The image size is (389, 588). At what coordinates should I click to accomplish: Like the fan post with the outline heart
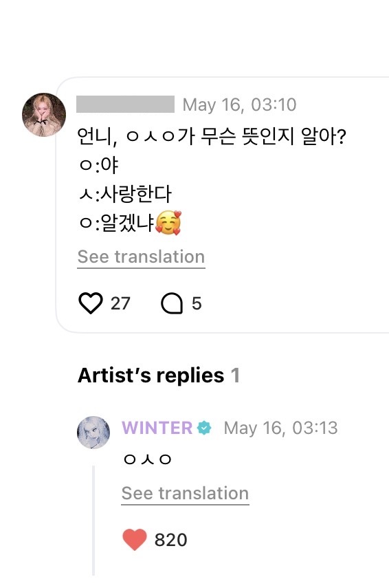pos(90,303)
